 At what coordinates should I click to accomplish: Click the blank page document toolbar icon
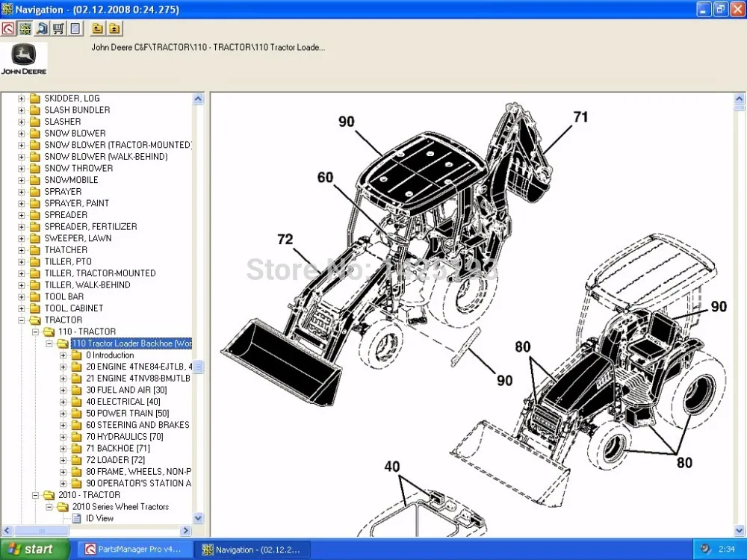(x=75, y=28)
